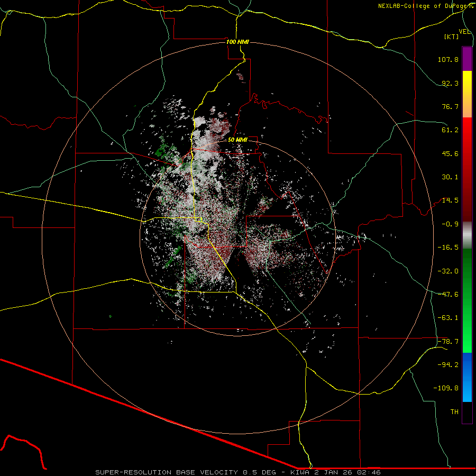476x476 pixels.
Task: Click the NEXLAB-College of DuPage label
Action: click(x=426, y=6)
